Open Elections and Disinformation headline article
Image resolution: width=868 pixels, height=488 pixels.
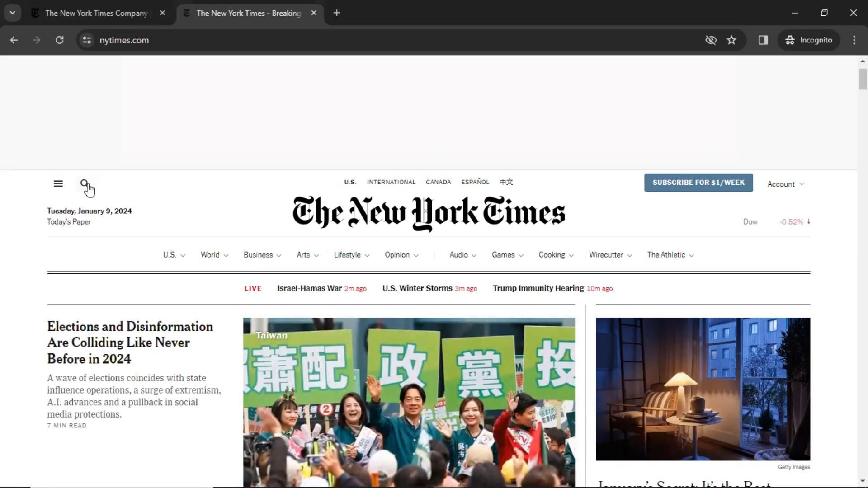coord(130,343)
